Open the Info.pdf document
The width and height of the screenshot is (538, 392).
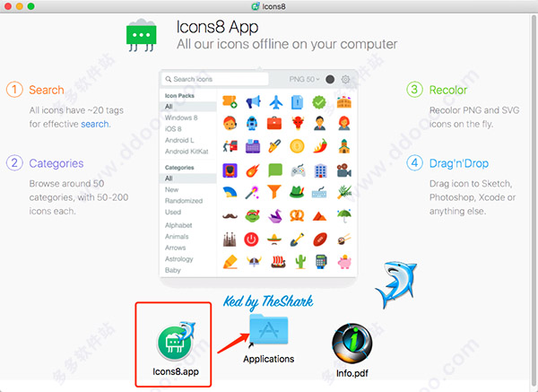click(352, 344)
